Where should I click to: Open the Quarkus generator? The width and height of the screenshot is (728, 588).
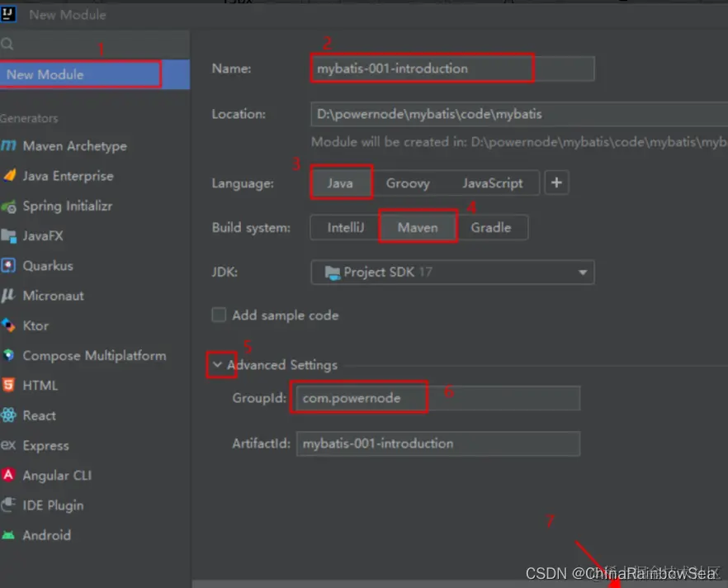95,266
